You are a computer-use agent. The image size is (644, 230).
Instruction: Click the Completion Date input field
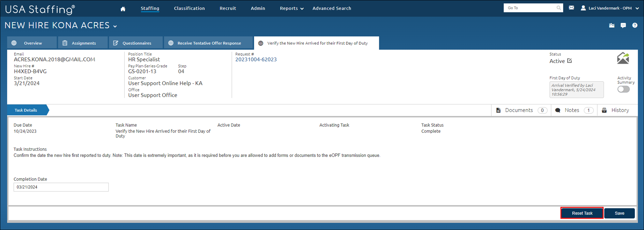[x=61, y=187]
